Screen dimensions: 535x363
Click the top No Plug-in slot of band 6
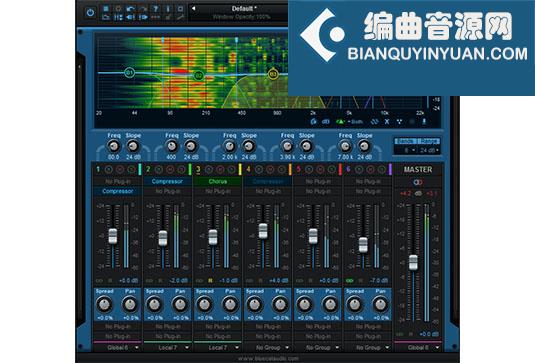pyautogui.click(x=368, y=182)
